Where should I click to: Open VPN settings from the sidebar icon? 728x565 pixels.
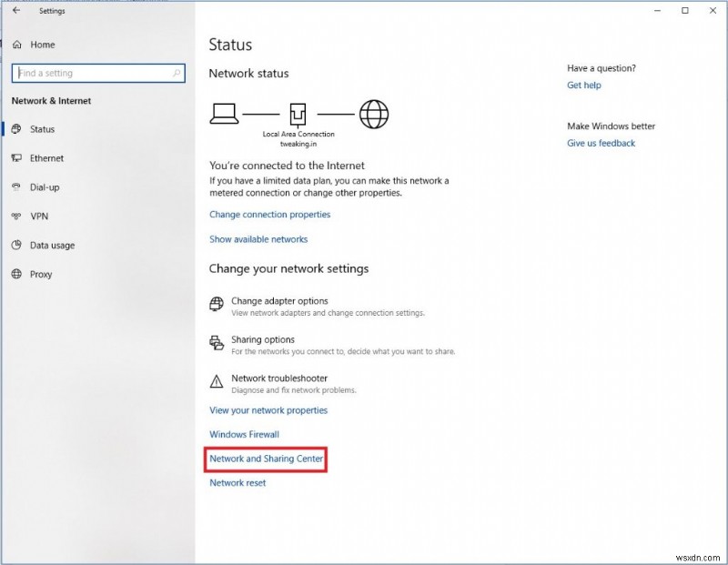[x=15, y=217]
